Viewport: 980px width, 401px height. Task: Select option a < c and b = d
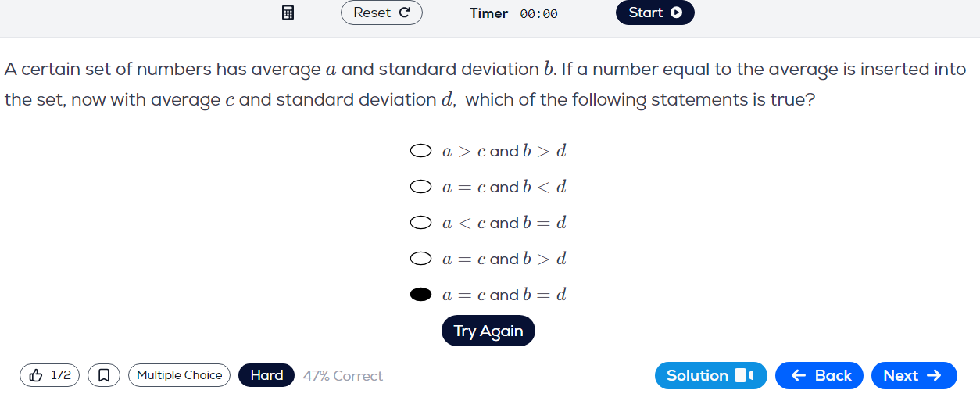click(x=421, y=223)
